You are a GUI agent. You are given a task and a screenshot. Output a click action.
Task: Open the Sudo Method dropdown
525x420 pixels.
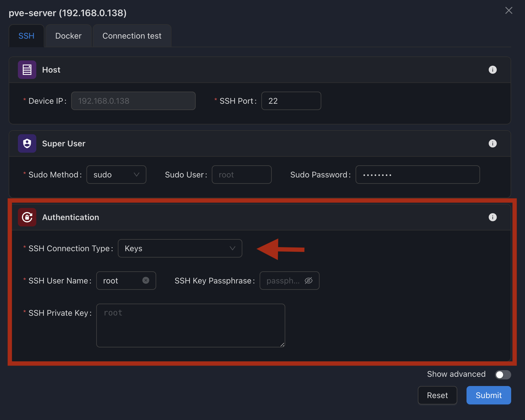(116, 175)
